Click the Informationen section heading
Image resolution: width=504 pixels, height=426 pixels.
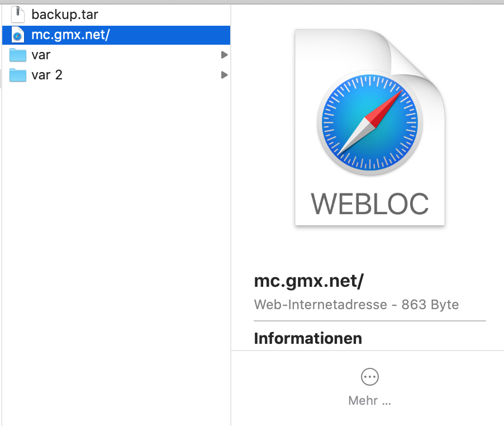click(308, 338)
